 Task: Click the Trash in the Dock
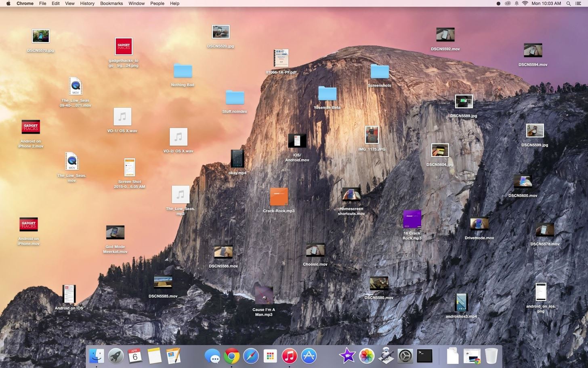[x=491, y=356]
